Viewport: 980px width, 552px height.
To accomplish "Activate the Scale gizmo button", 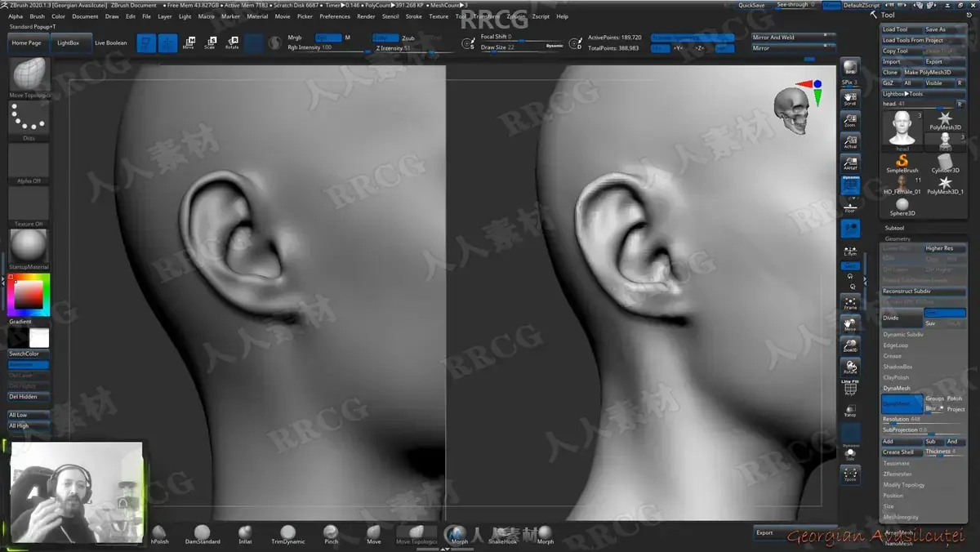I will [211, 43].
